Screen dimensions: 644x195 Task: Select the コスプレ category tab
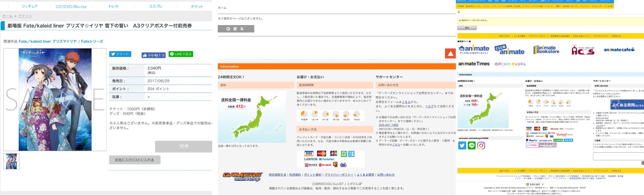point(155,6)
